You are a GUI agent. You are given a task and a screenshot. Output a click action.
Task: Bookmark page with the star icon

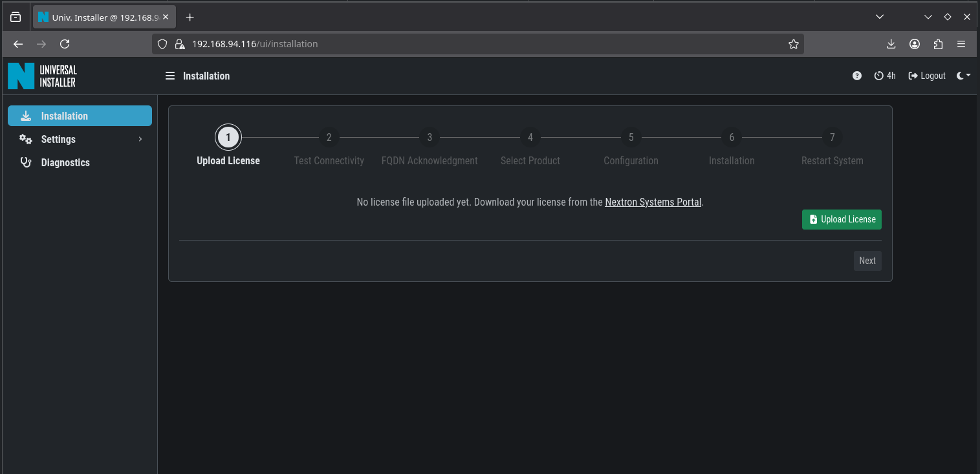[794, 44]
